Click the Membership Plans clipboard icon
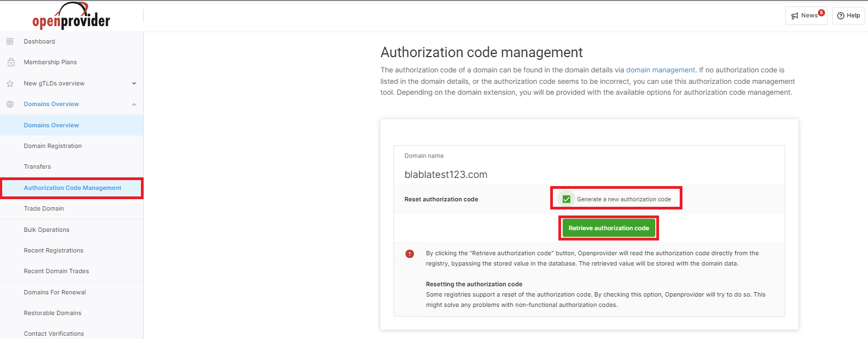 point(11,62)
